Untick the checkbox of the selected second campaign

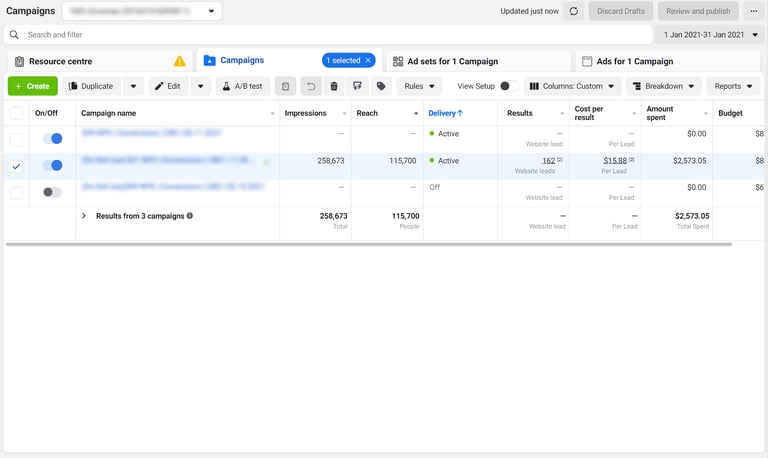click(x=16, y=167)
